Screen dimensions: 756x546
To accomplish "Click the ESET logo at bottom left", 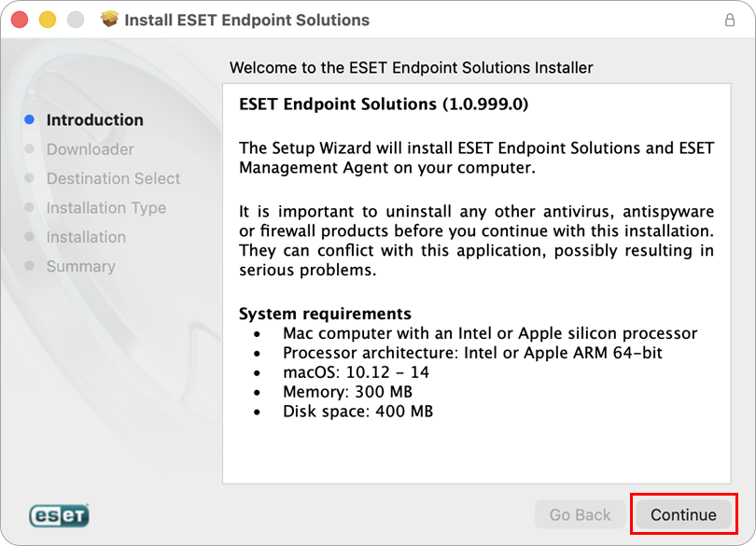I will pos(59,515).
